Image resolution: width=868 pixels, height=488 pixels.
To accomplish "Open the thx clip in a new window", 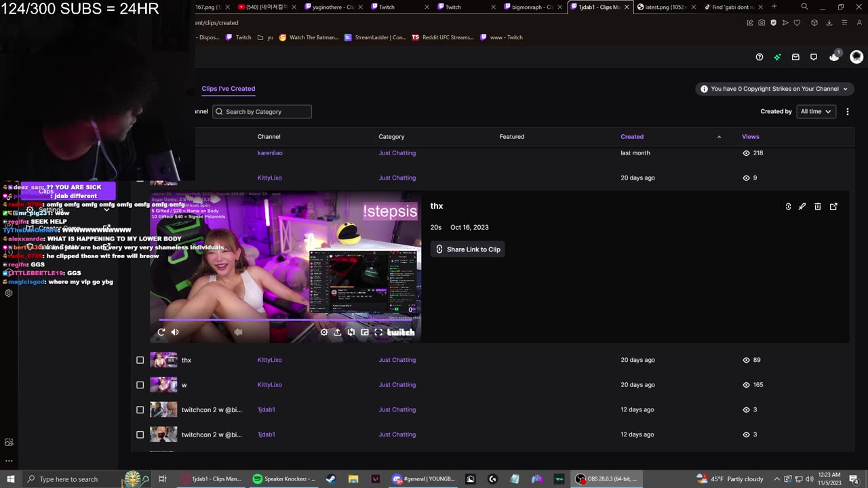I will tap(833, 207).
